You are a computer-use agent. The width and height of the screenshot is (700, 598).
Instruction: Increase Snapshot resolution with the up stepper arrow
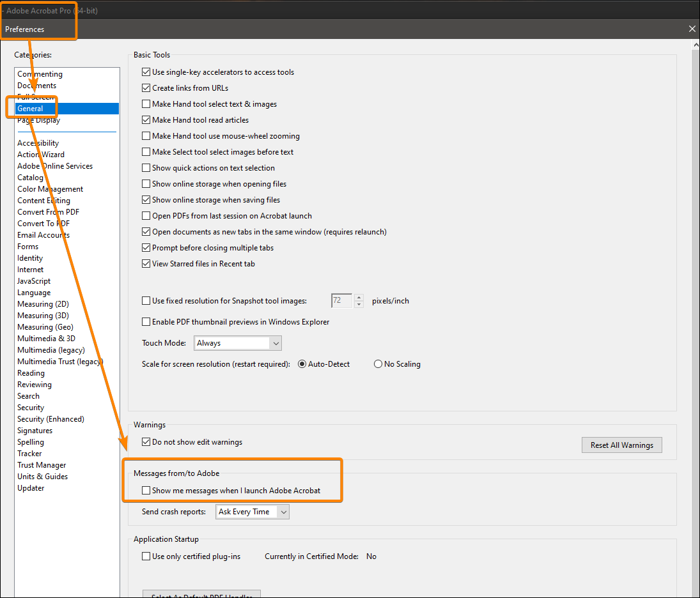pyautogui.click(x=358, y=297)
